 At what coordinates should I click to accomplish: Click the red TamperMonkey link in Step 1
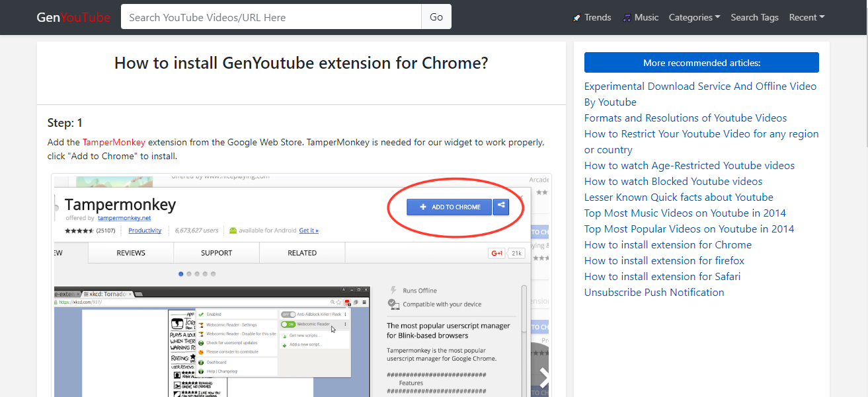(x=114, y=142)
